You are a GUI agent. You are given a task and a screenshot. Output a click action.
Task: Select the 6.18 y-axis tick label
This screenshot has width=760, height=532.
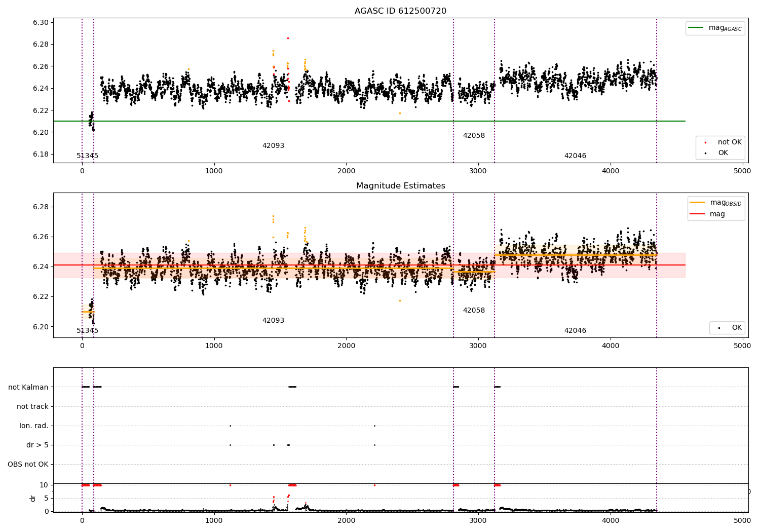[x=41, y=154]
